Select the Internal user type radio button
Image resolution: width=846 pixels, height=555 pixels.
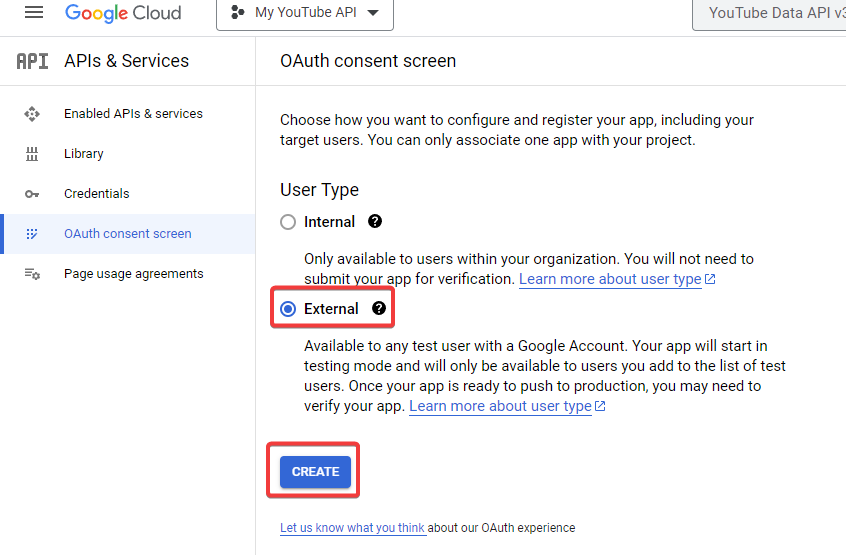[x=288, y=222]
